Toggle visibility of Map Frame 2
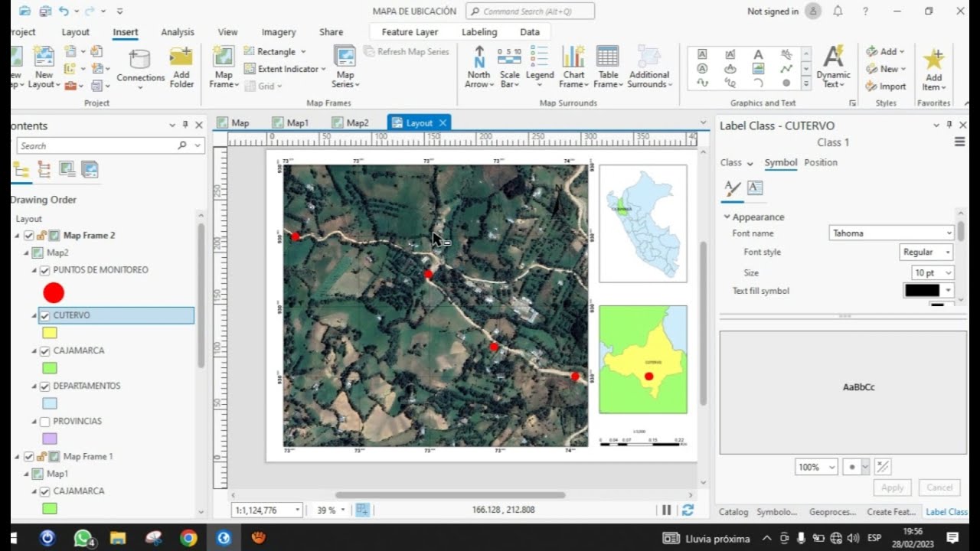 [x=29, y=236]
